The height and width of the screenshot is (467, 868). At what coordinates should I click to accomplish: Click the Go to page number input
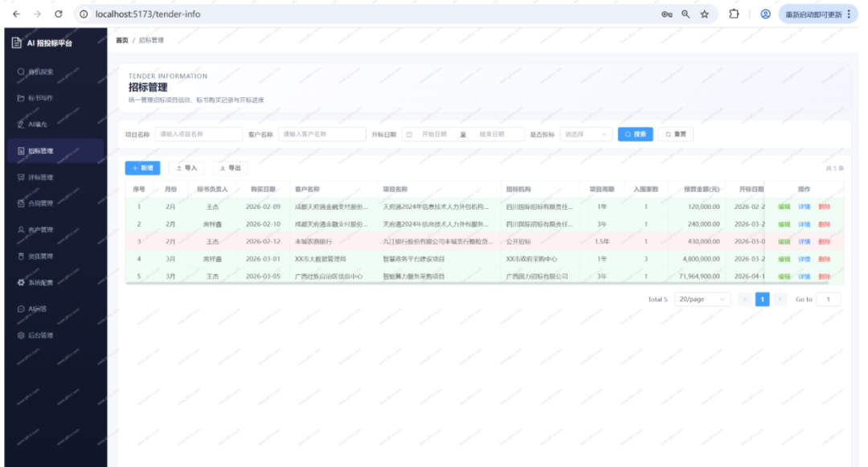click(828, 299)
